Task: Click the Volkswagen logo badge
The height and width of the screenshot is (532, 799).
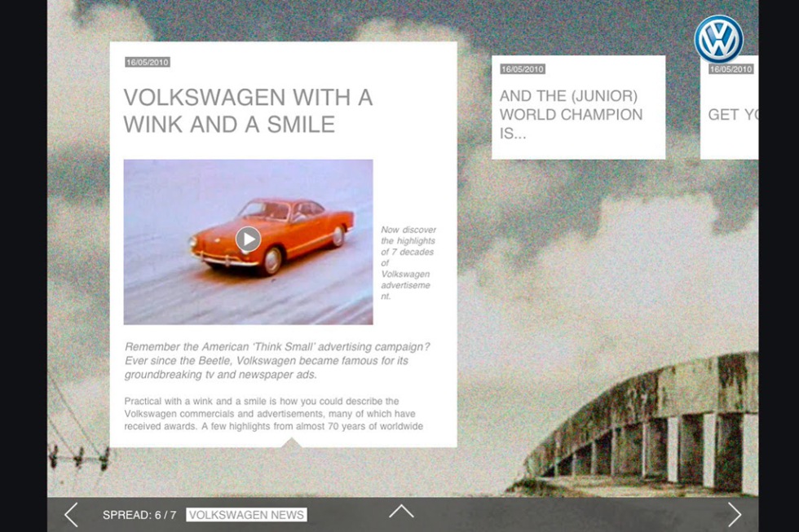Action: (718, 39)
